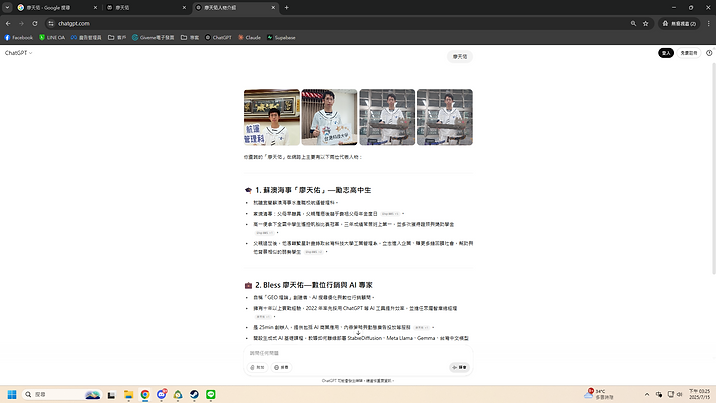
Task: Open the Facebook bookmark
Action: (x=18, y=37)
